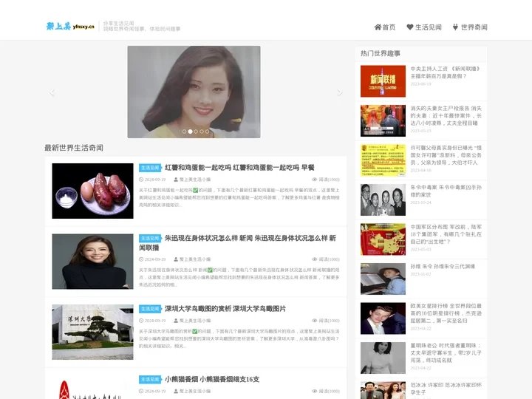Open sidebar article 欧美女星排行榜

(x=446, y=313)
